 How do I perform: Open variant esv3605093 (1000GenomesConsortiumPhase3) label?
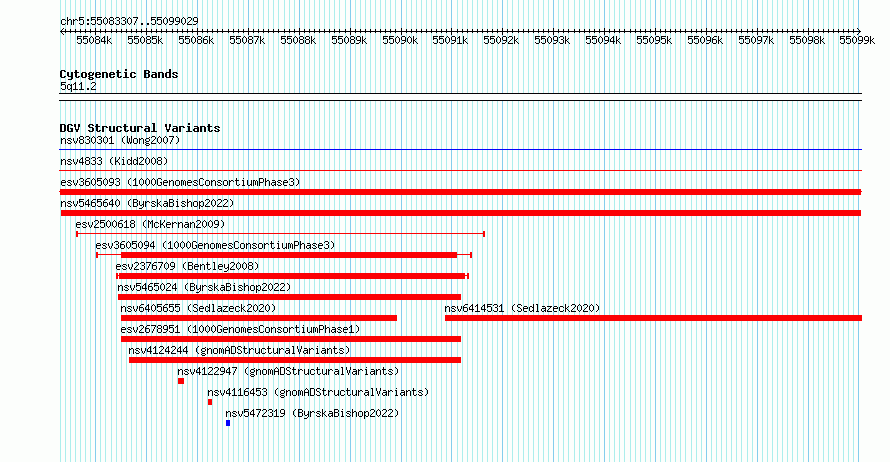click(x=180, y=182)
